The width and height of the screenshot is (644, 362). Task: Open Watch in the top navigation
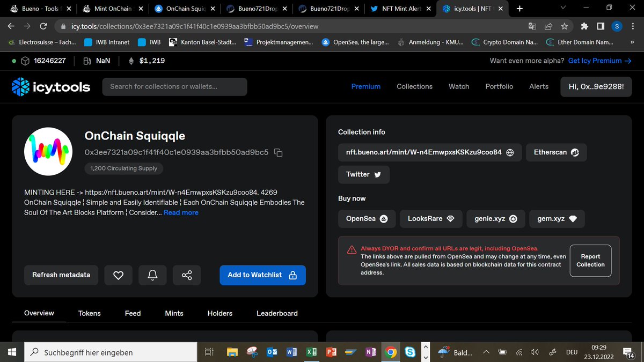coord(459,86)
